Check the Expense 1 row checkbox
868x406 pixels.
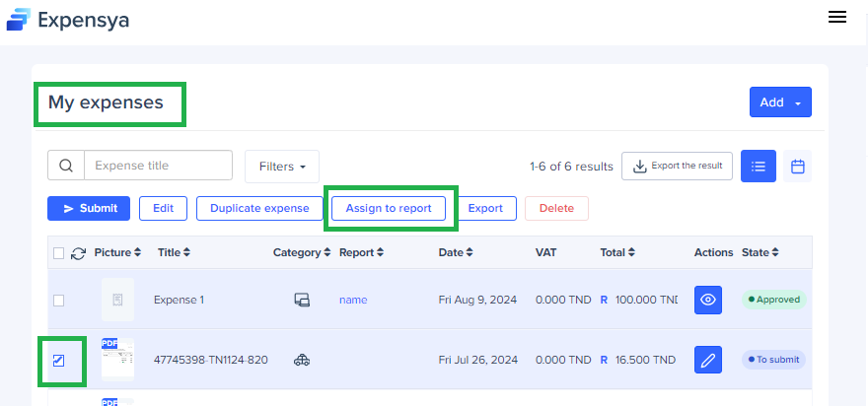click(x=58, y=300)
